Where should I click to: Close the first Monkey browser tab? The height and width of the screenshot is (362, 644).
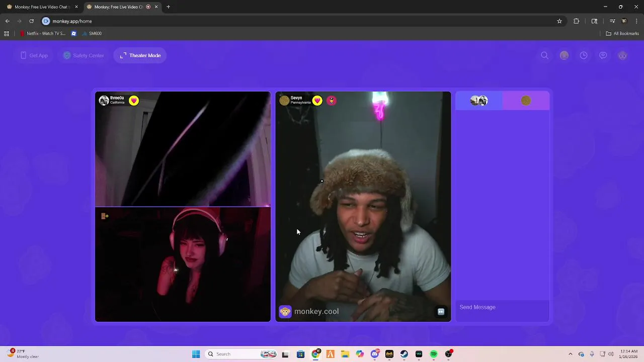tap(76, 7)
